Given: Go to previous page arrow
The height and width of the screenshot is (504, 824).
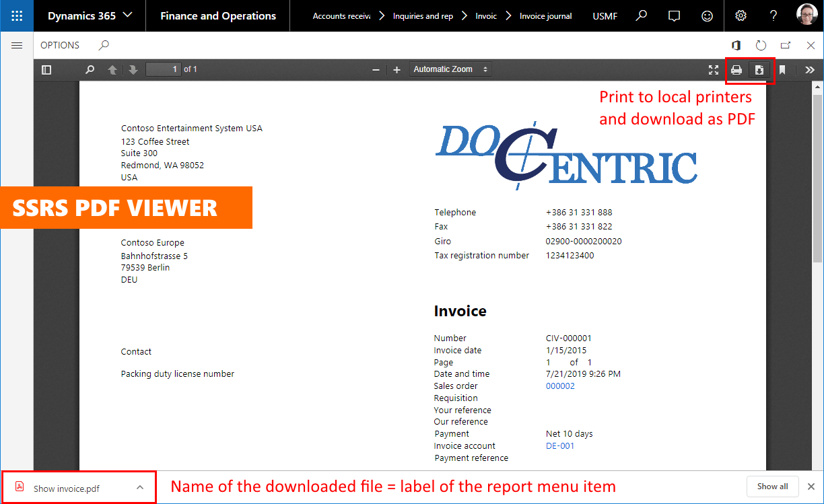Looking at the screenshot, I should click(x=112, y=69).
